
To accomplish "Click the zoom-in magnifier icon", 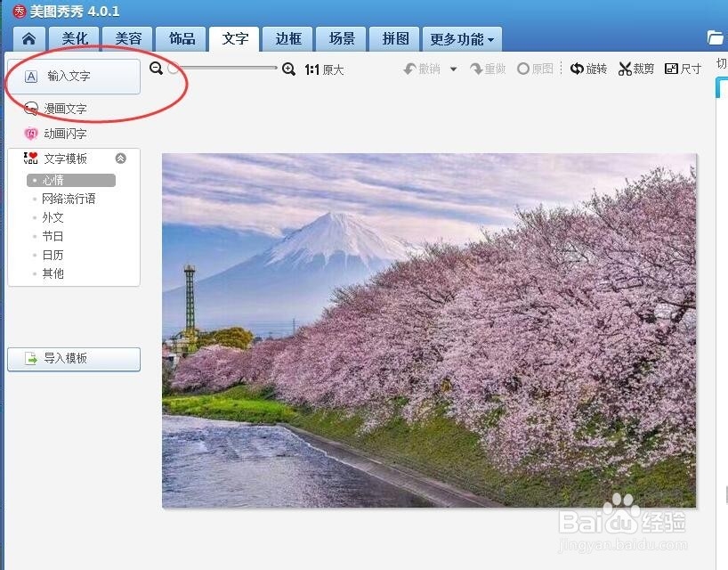I will click(x=287, y=69).
